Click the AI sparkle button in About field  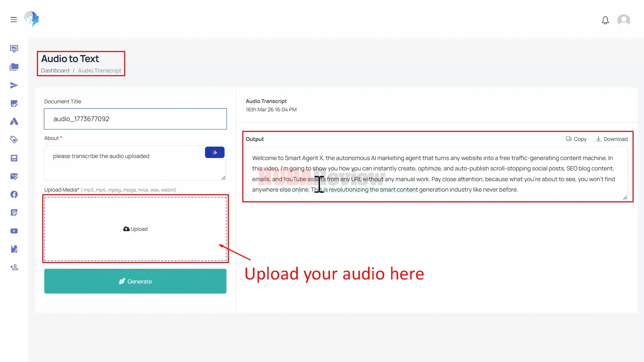[x=215, y=152]
